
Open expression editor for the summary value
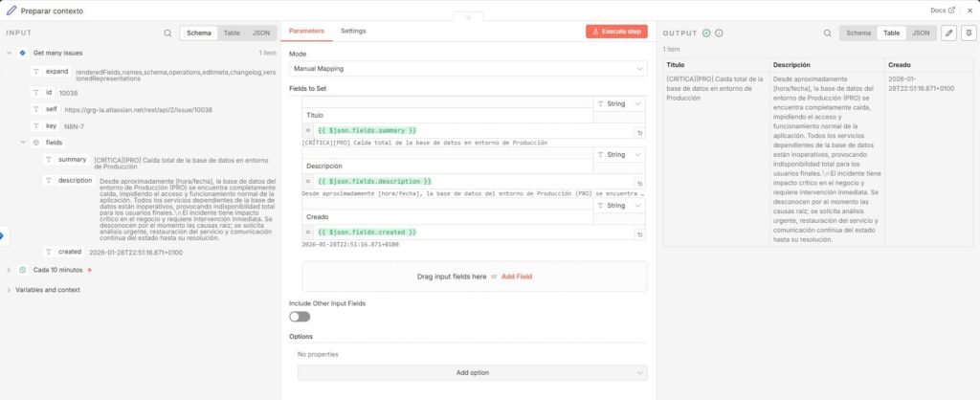click(x=639, y=132)
